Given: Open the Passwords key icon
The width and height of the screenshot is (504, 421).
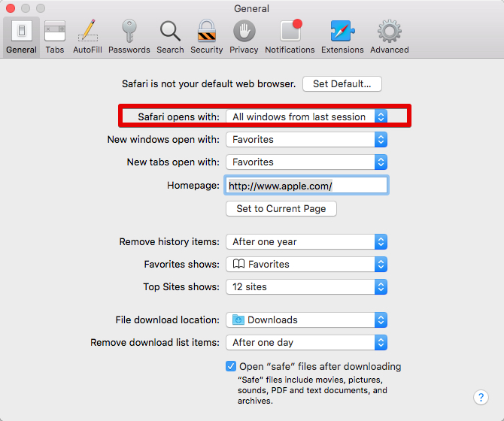Looking at the screenshot, I should coord(129,36).
